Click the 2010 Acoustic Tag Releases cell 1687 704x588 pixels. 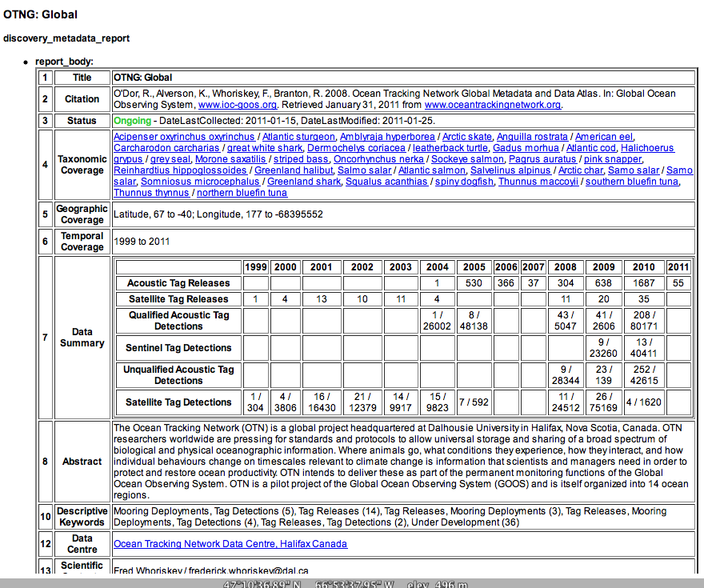click(x=644, y=283)
